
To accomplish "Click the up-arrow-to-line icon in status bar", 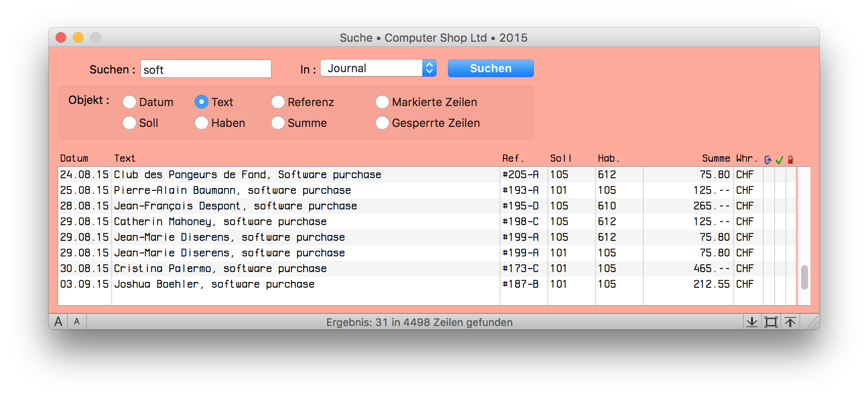I will point(790,322).
